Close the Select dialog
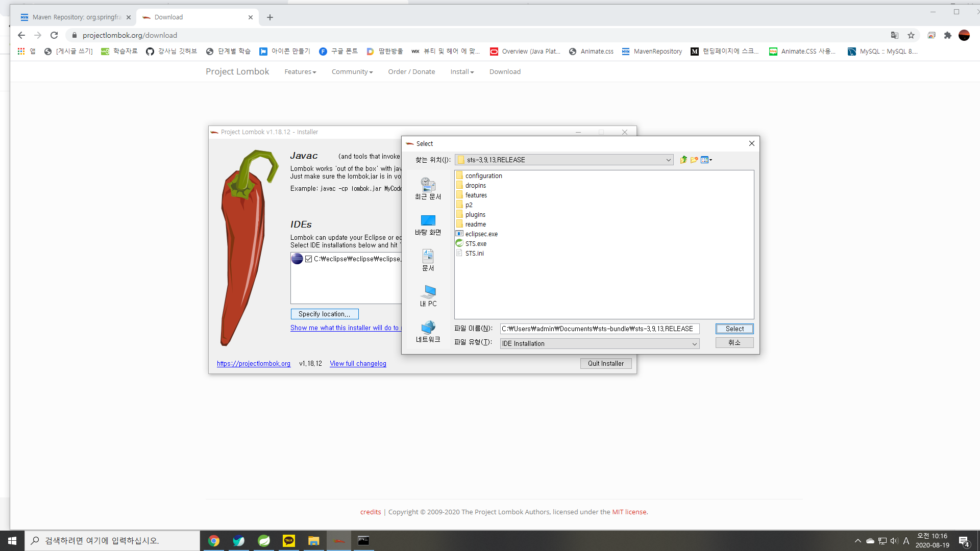Viewport: 980px width, 551px height. tap(751, 143)
